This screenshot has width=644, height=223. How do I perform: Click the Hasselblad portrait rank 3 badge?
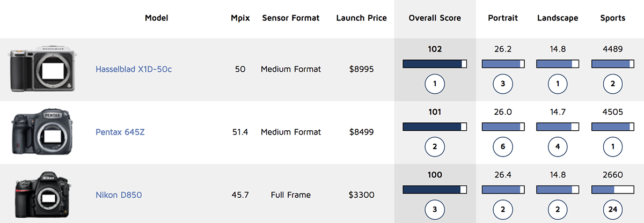point(503,84)
